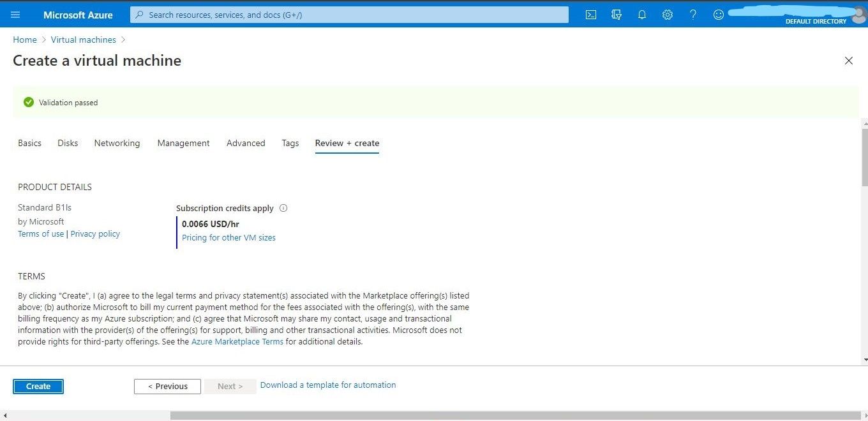The height and width of the screenshot is (421, 868).
Task: Send feedback via the smiley icon
Action: 718,14
